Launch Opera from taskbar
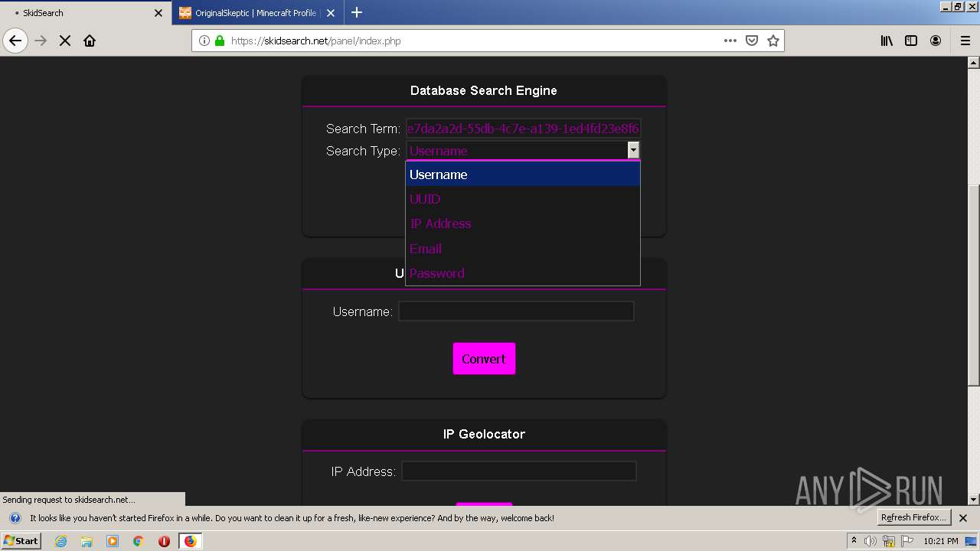 (164, 541)
